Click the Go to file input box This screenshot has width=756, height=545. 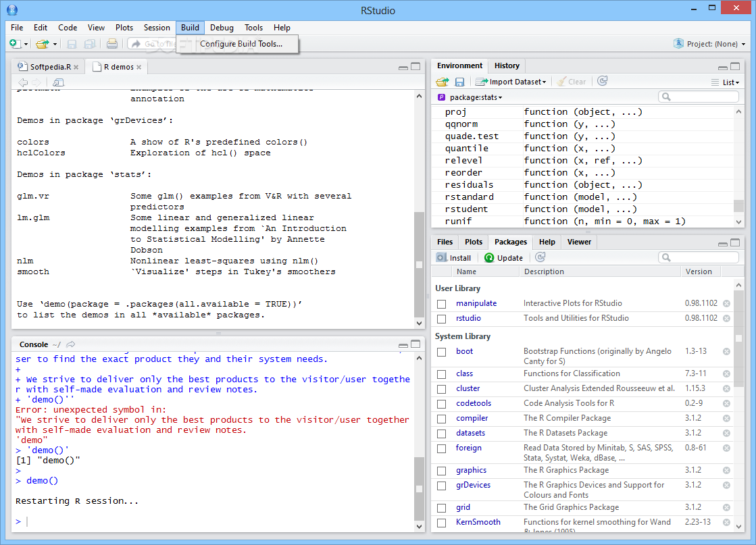tap(152, 44)
